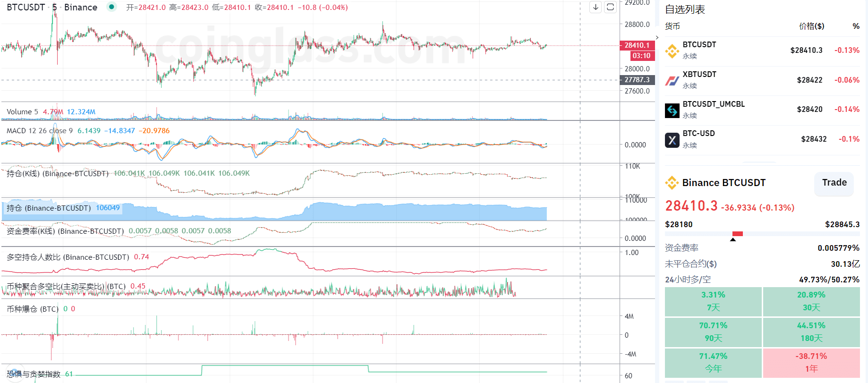Select the 持仓 (Binance-BTCUSDT) 106049 legend
The width and height of the screenshot is (868, 383).
point(63,208)
